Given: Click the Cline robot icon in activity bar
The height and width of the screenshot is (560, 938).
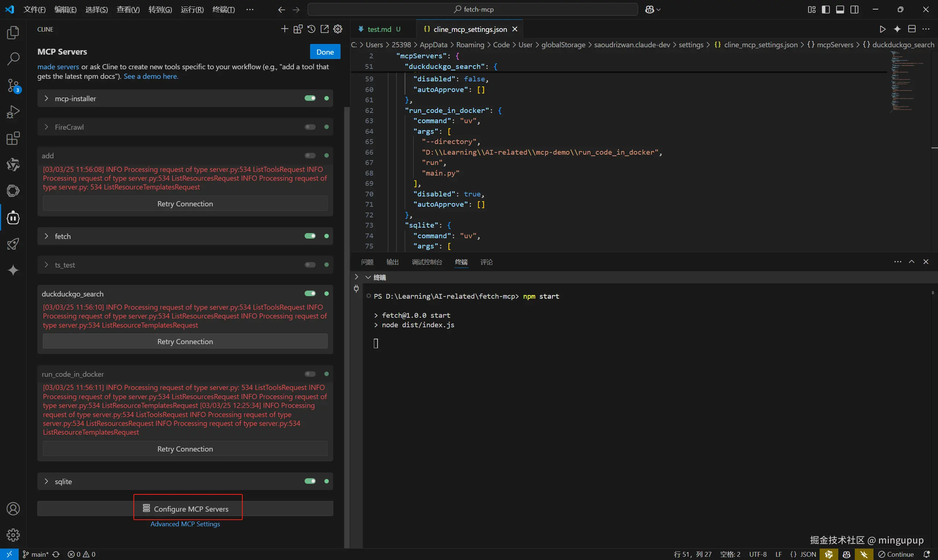Looking at the screenshot, I should pos(13,218).
